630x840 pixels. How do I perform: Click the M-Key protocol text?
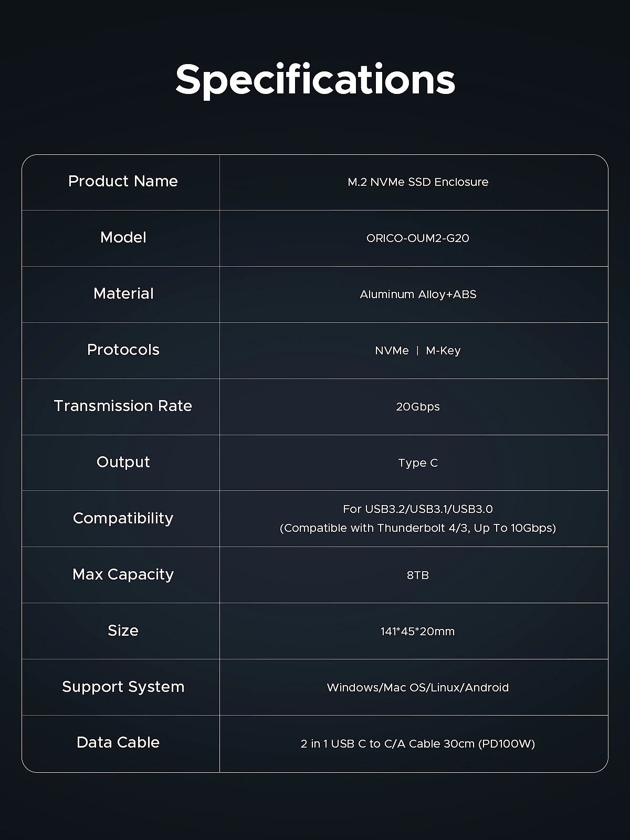(443, 351)
